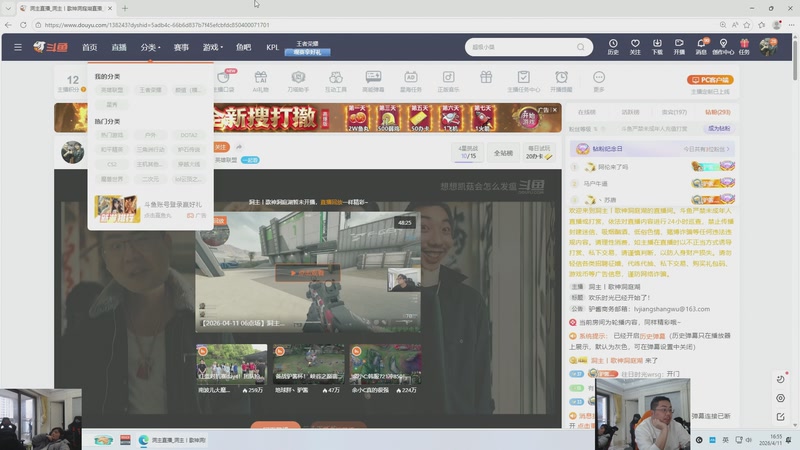Screen dimensions: 800x450
Task: Expand the 分类 dropdown menu
Action: 150,47
